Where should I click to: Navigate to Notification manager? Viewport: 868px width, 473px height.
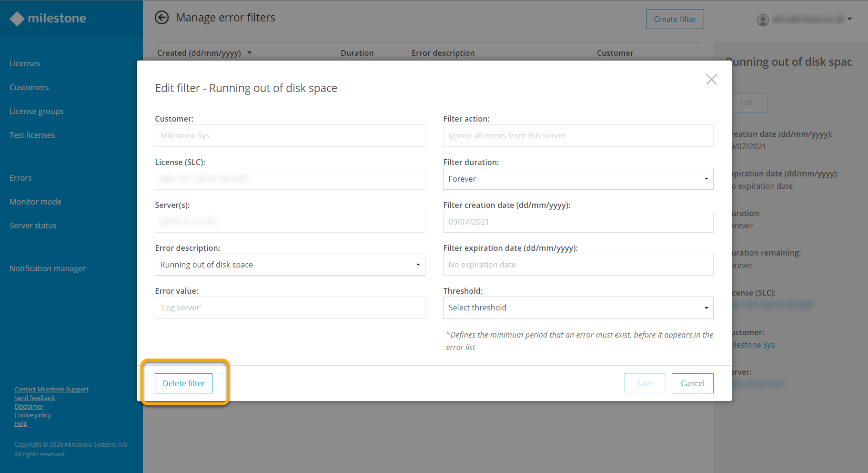tap(48, 268)
